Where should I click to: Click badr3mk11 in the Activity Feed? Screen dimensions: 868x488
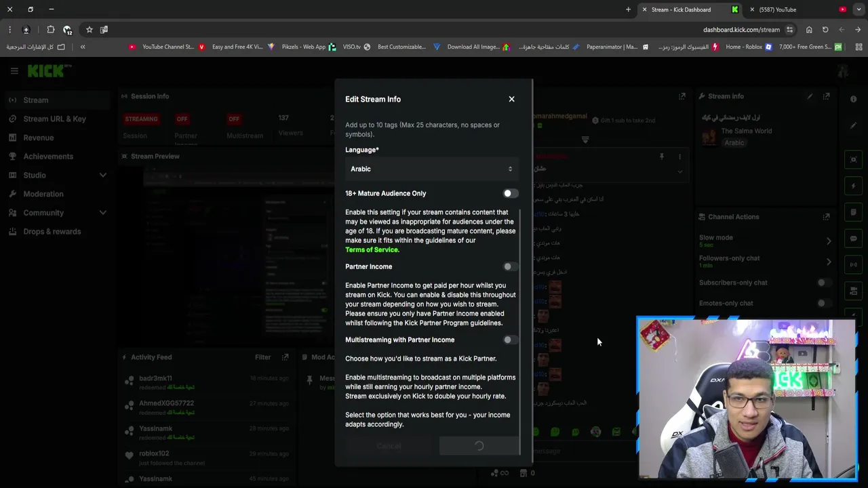pyautogui.click(x=155, y=378)
